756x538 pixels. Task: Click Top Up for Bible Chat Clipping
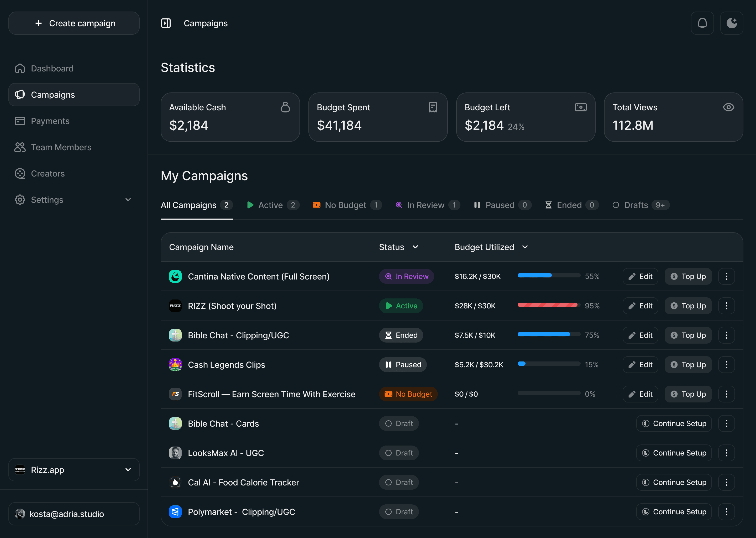tap(688, 335)
